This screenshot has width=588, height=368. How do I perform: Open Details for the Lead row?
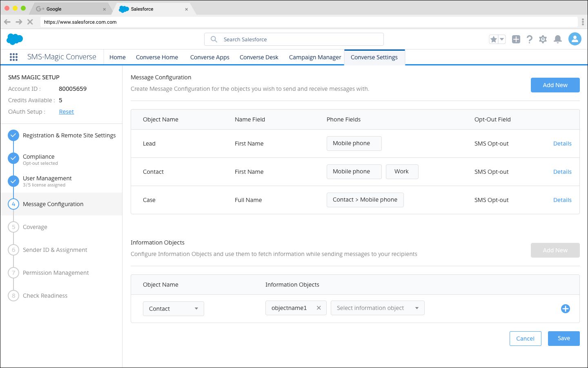point(562,144)
